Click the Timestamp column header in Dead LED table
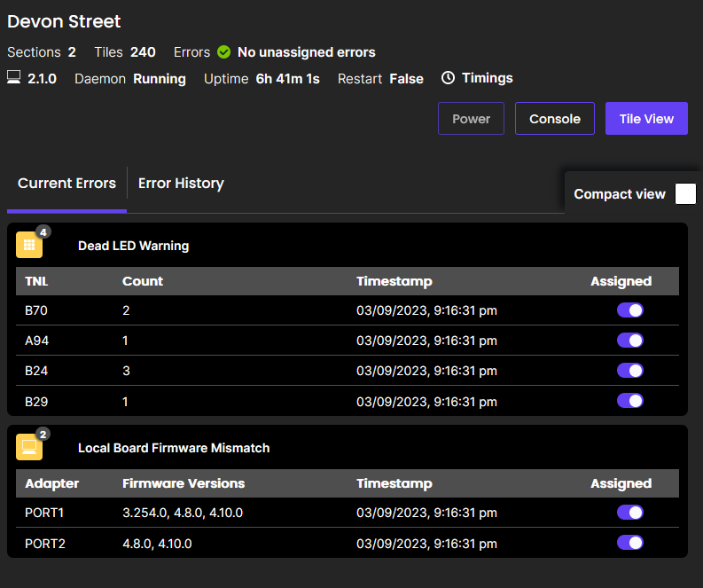Image resolution: width=703 pixels, height=588 pixels. (394, 281)
